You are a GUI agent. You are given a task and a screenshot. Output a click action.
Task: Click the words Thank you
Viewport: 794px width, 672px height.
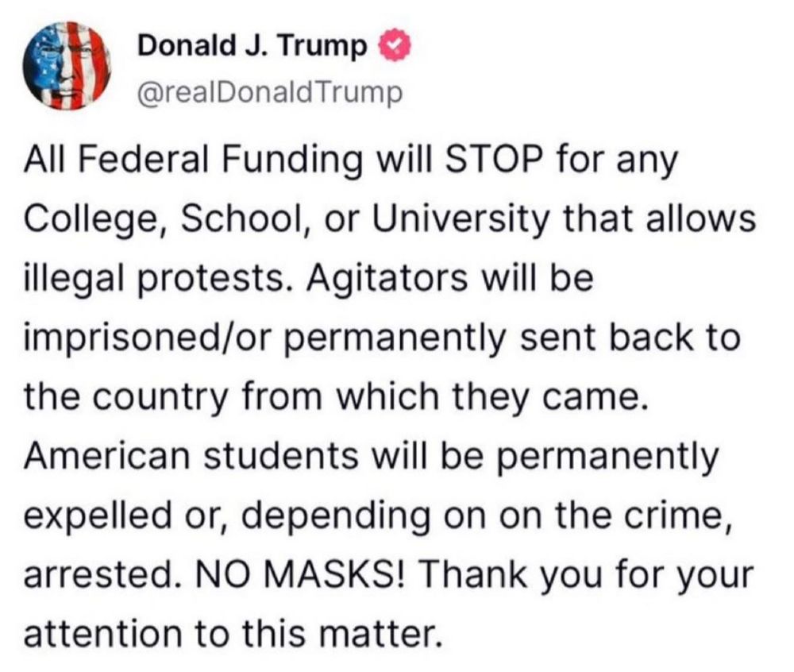click(510, 575)
